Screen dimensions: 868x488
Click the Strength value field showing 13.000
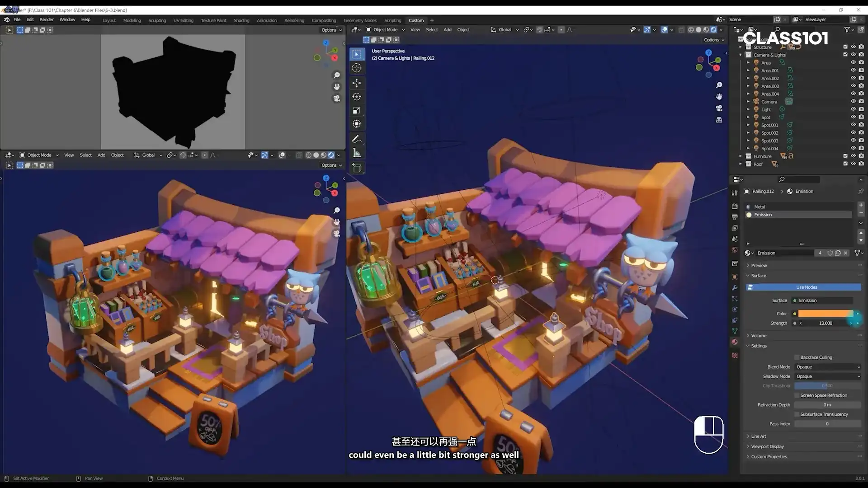pyautogui.click(x=826, y=323)
